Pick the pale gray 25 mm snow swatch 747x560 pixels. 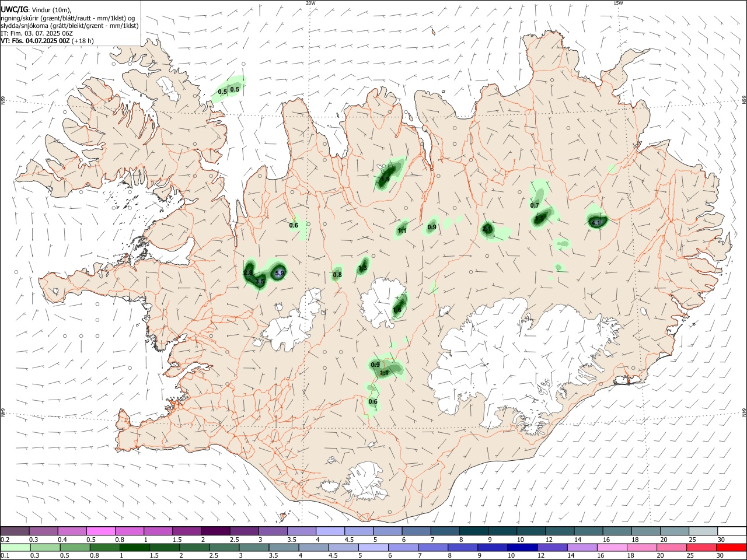click(x=704, y=531)
